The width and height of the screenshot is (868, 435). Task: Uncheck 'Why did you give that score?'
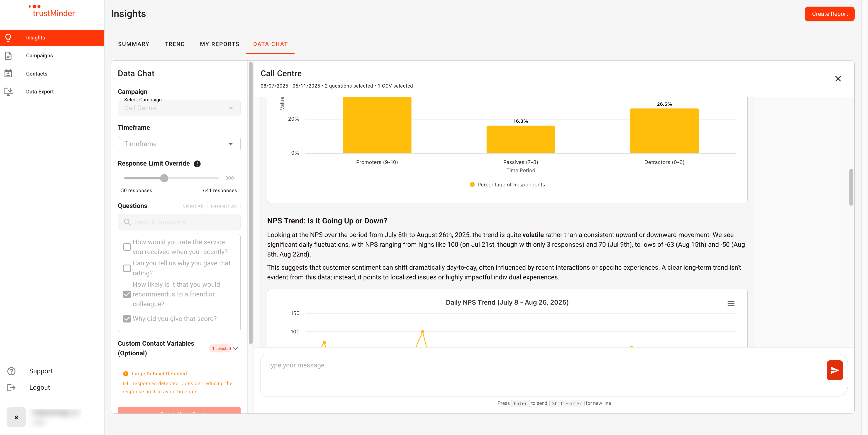(x=127, y=319)
